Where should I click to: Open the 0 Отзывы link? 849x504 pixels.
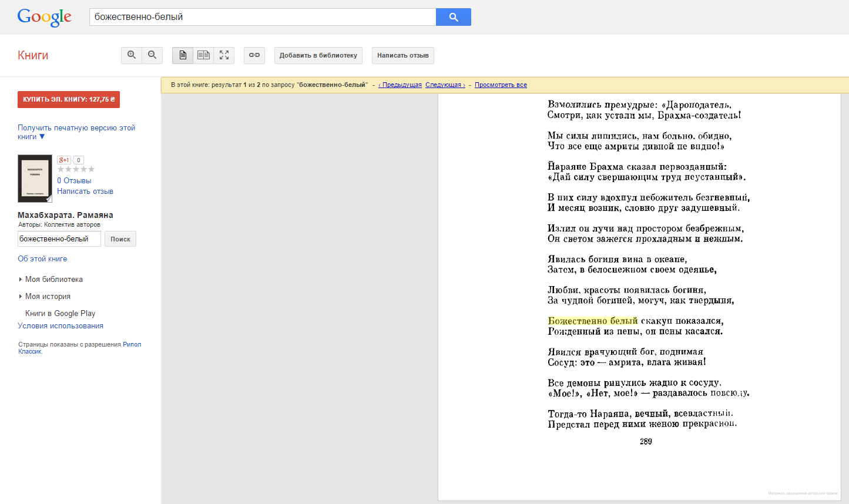click(74, 181)
